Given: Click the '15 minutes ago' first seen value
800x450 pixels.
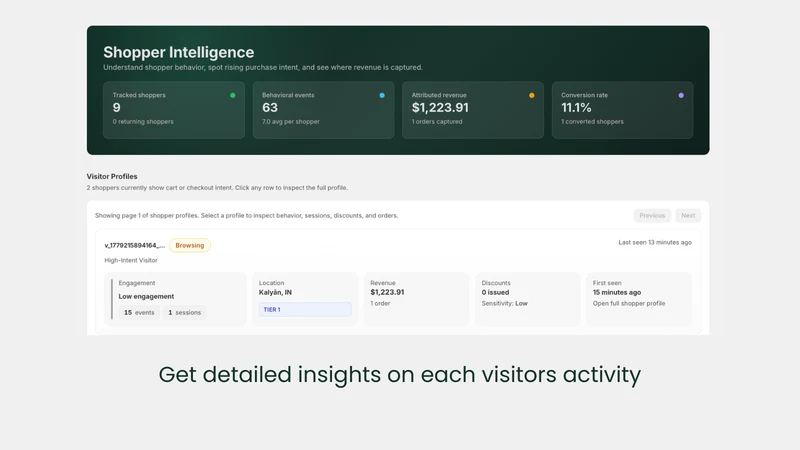Looking at the screenshot, I should [617, 292].
